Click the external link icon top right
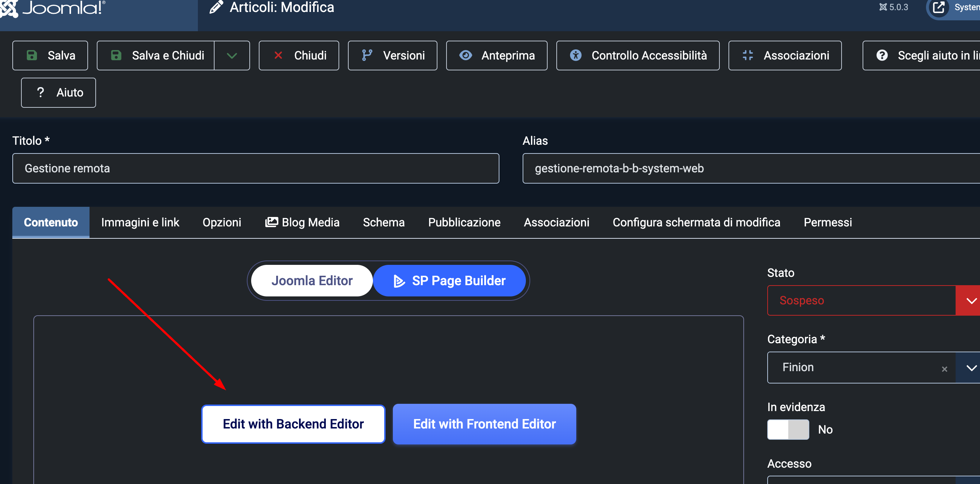Viewport: 980px width, 484px height. click(x=939, y=7)
